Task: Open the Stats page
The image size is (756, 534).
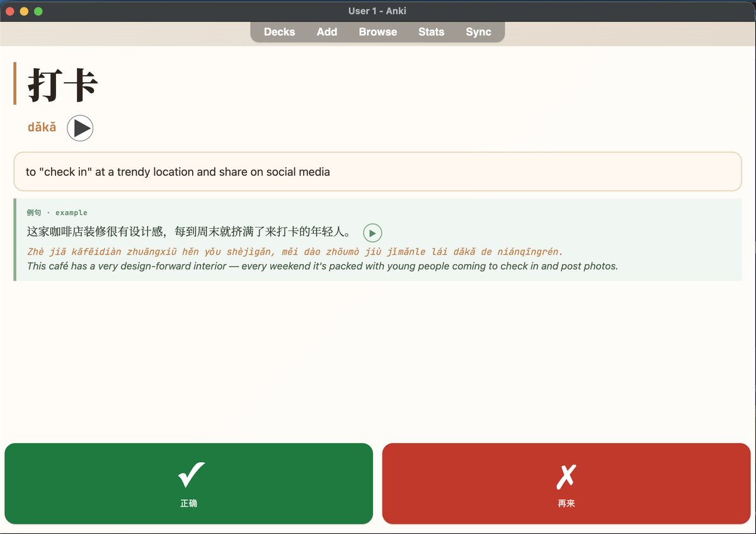Action: point(431,32)
